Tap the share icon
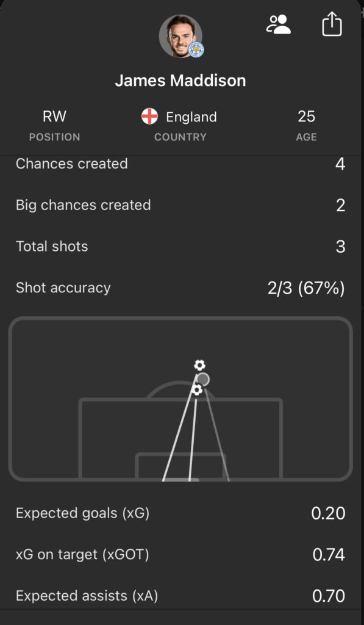Image resolution: width=364 pixels, height=625 pixels. pos(331,25)
